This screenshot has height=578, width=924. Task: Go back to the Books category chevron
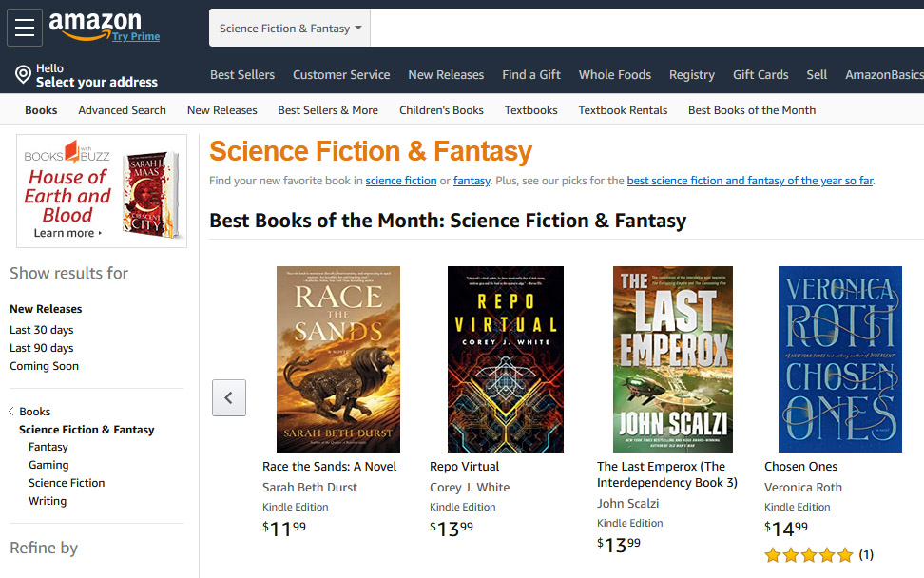click(11, 412)
